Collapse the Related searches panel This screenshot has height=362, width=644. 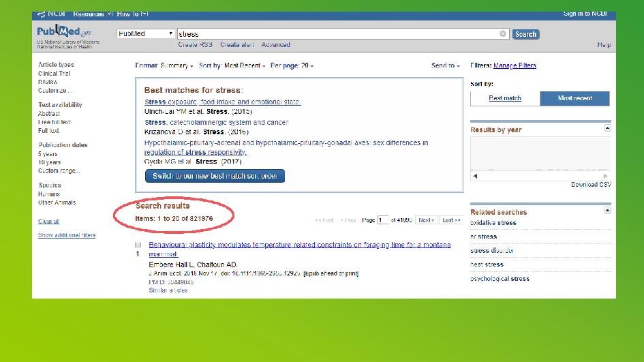point(607,211)
